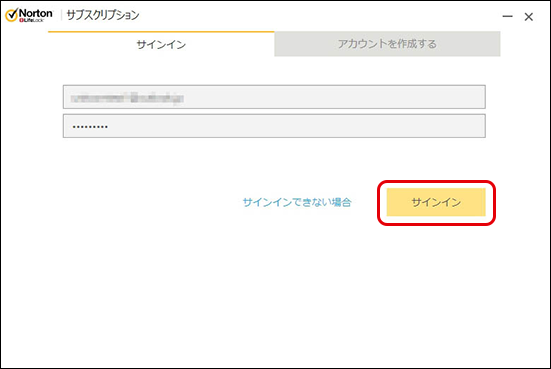
Task: Focus the blurred email address field
Action: tap(274, 97)
